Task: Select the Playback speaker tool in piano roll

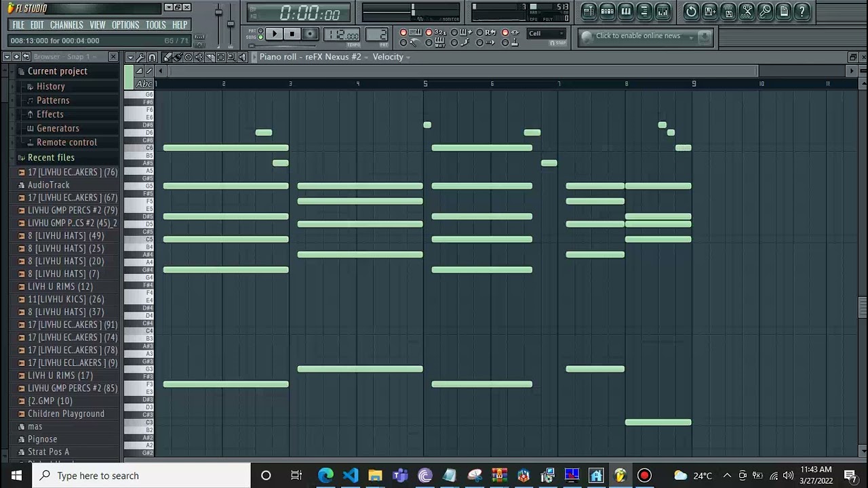Action: 243,57
